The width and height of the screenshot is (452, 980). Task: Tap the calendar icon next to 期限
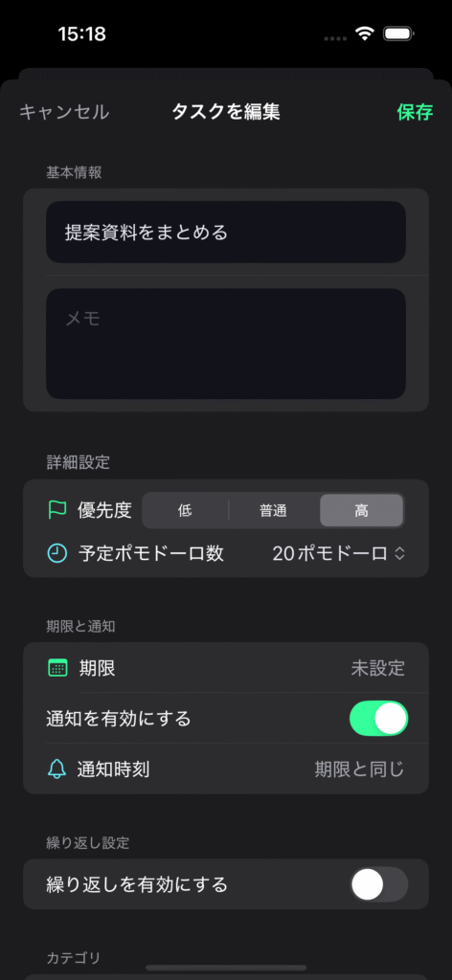(x=57, y=668)
